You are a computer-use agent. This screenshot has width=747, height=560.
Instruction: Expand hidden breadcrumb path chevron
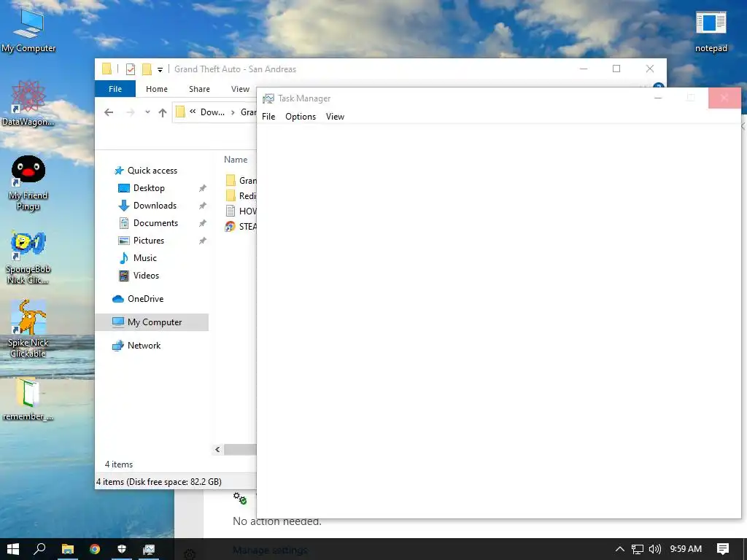point(193,112)
